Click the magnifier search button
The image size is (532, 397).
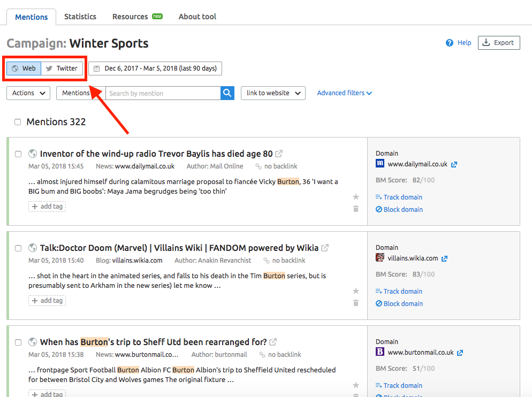227,93
